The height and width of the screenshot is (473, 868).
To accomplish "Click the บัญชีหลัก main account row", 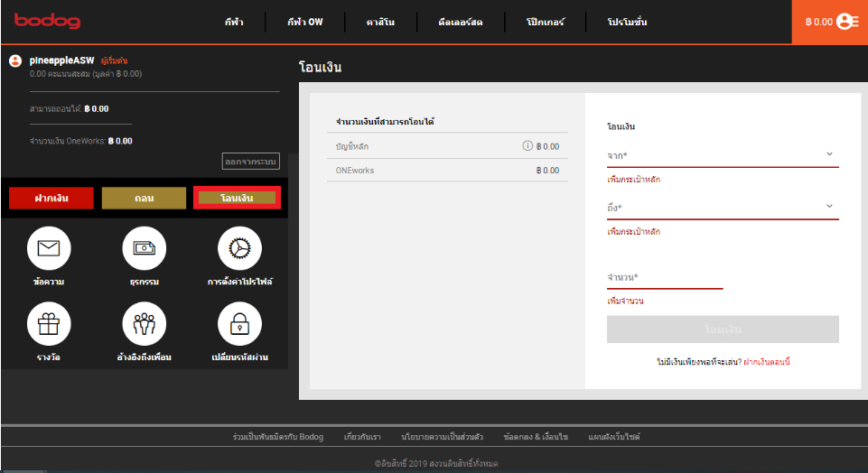I will pyautogui.click(x=447, y=146).
